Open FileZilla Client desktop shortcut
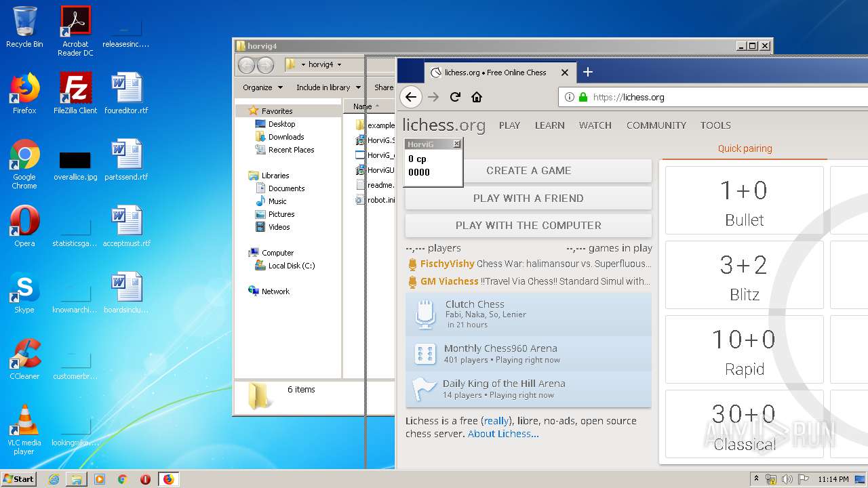This screenshot has width=868, height=488. pos(75,94)
